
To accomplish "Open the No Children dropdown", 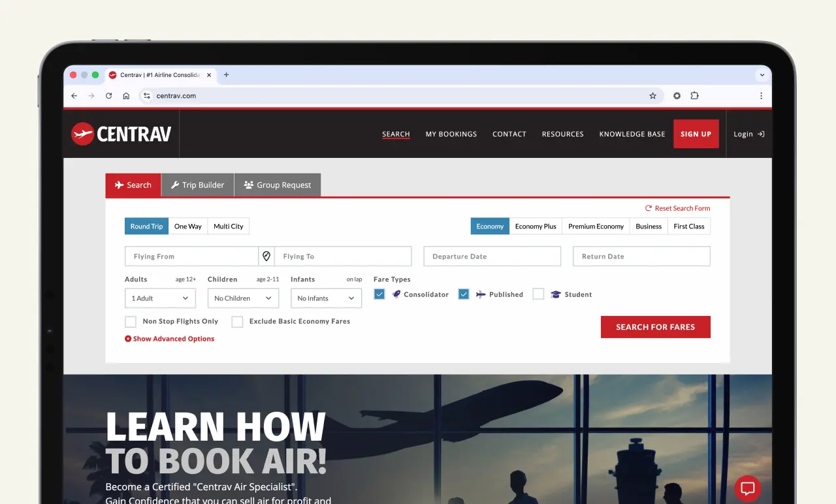I will [243, 298].
